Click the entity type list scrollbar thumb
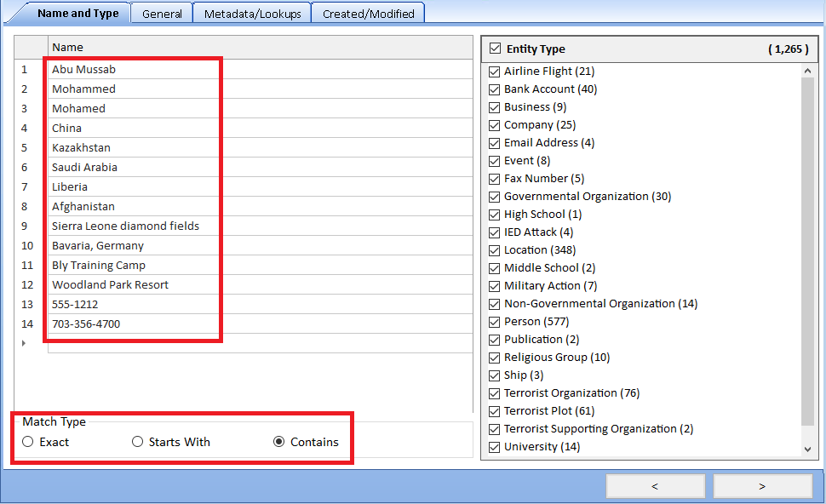Viewport: 826px width, 504px height. [807, 251]
